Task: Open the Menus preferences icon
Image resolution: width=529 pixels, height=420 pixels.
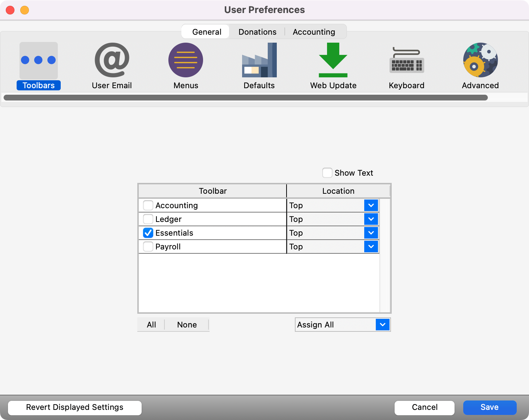Action: (185, 60)
